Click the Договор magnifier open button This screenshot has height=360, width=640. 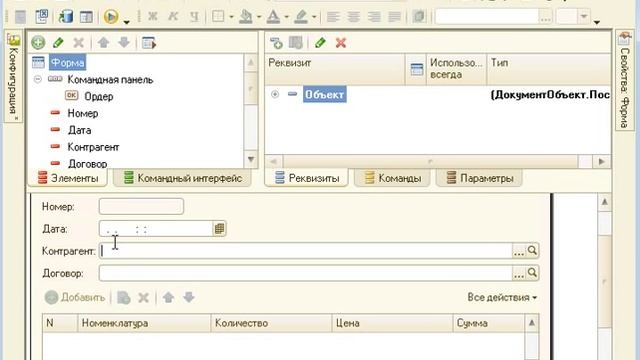pos(532,273)
